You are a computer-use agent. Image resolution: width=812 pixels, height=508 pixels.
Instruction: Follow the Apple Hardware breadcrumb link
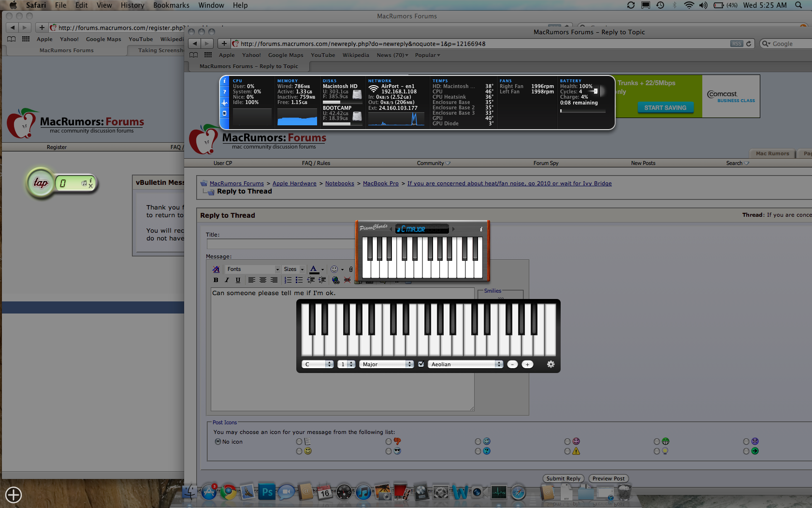[294, 183]
